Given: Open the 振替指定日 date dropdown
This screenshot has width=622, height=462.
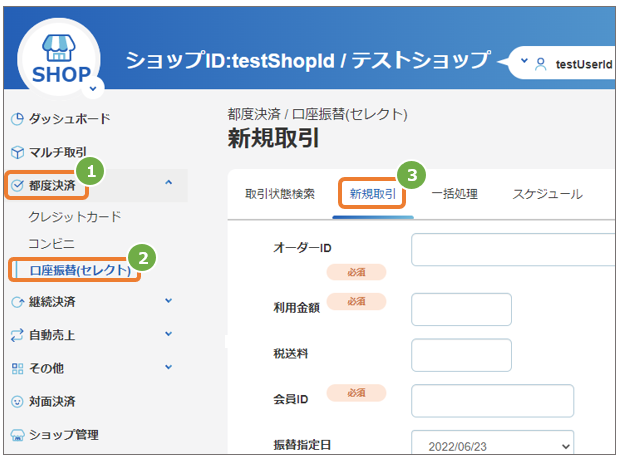Looking at the screenshot, I should pos(492,443).
